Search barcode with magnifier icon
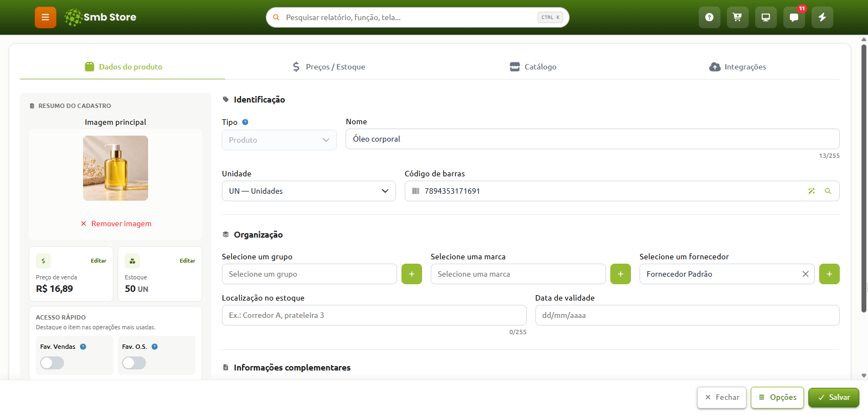 pos(828,191)
